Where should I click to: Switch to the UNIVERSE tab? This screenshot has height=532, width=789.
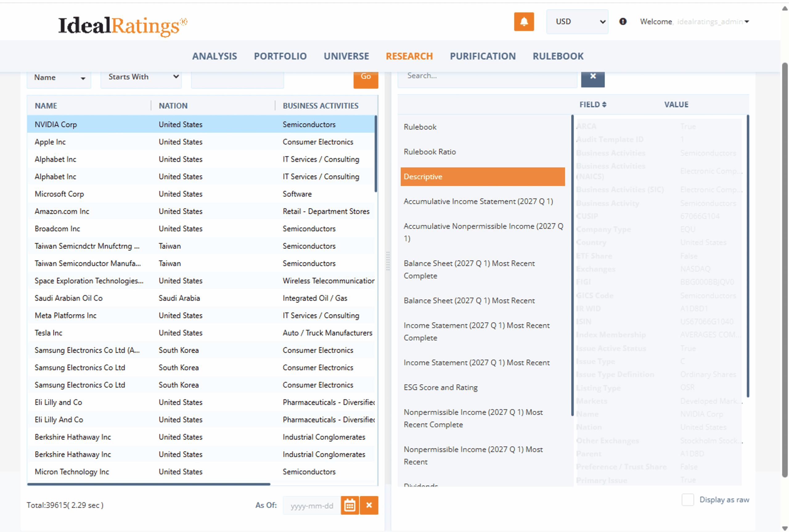point(346,56)
